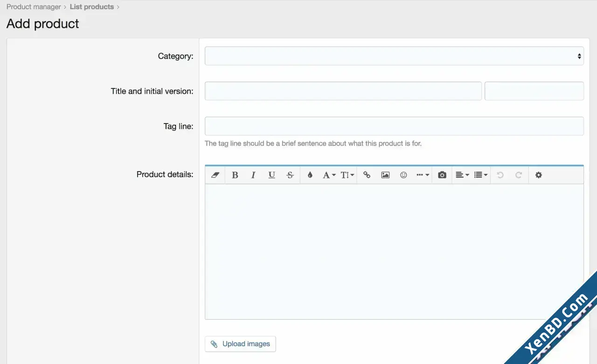Toggle Strikethrough formatting in editor
Viewport: 597px width, 364px height.
point(290,175)
